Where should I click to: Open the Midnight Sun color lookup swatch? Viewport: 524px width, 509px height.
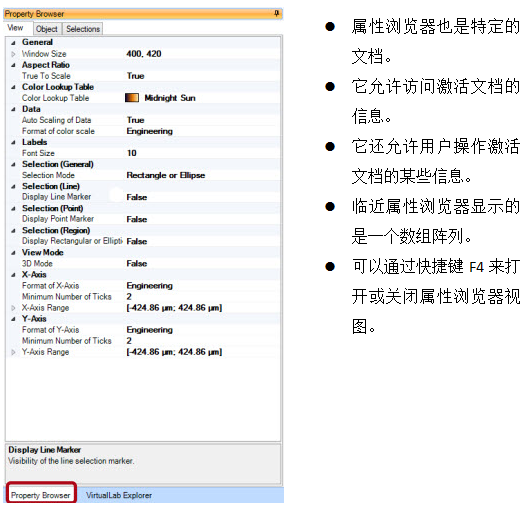(x=132, y=98)
